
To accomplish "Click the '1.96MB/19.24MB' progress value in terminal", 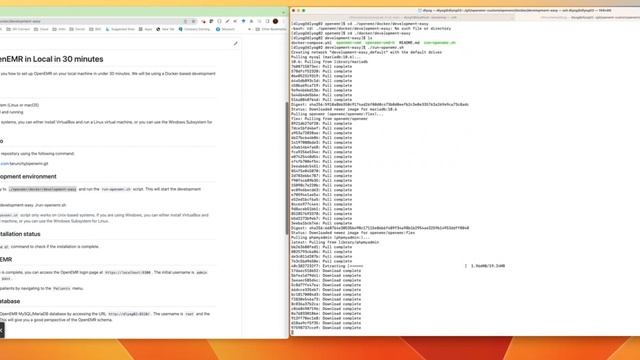I will 488,266.
